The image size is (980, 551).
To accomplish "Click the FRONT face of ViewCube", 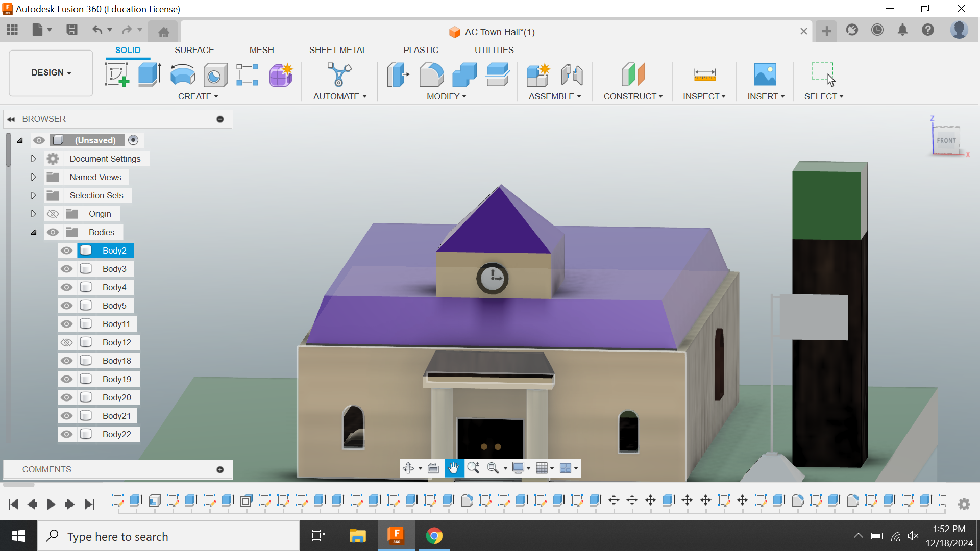I will pyautogui.click(x=946, y=140).
